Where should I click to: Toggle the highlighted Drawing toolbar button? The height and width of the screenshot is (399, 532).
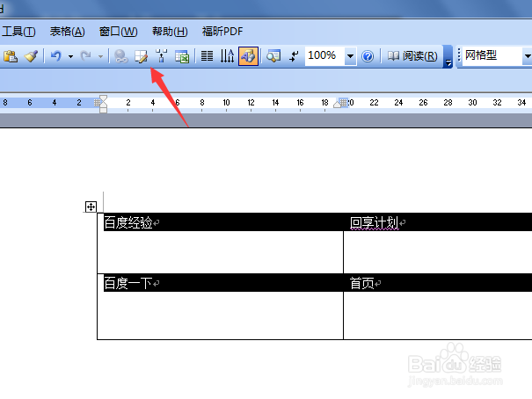pyautogui.click(x=248, y=56)
